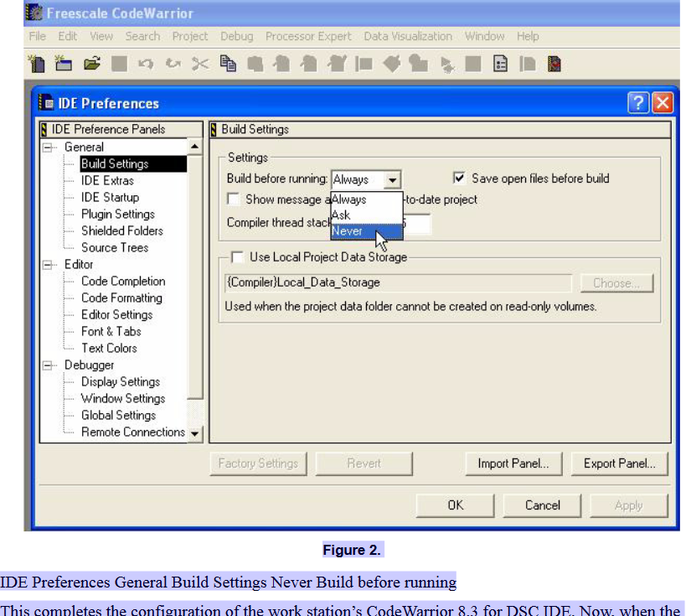Image resolution: width=686 pixels, height=616 pixels.
Task: Click the greyed Save square icon
Action: click(120, 64)
